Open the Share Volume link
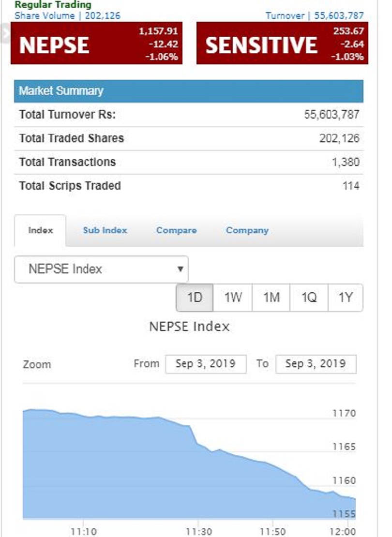 pyautogui.click(x=67, y=15)
